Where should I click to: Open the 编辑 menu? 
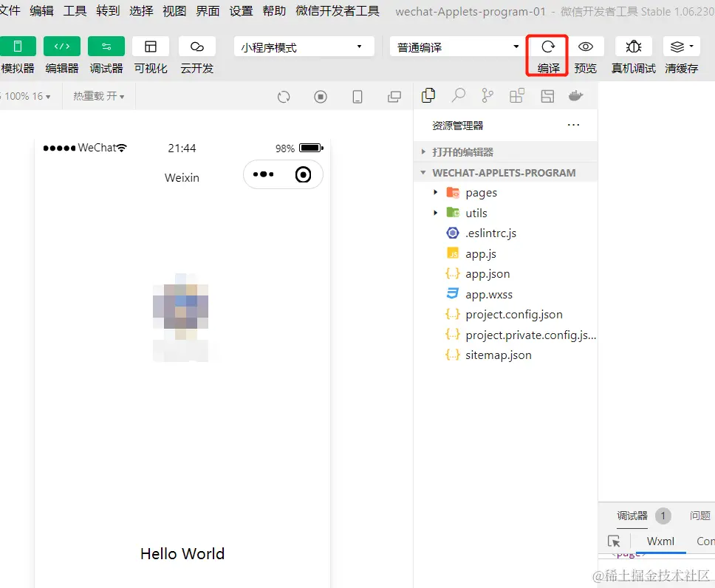(41, 10)
